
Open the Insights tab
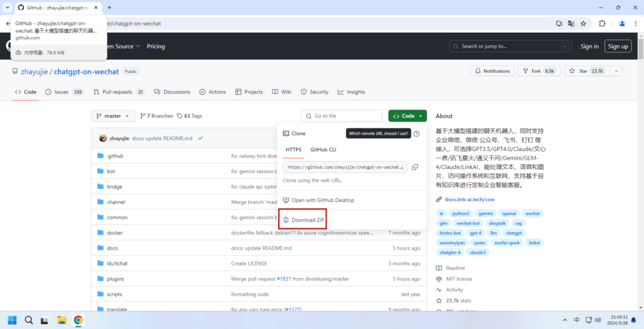(x=351, y=92)
